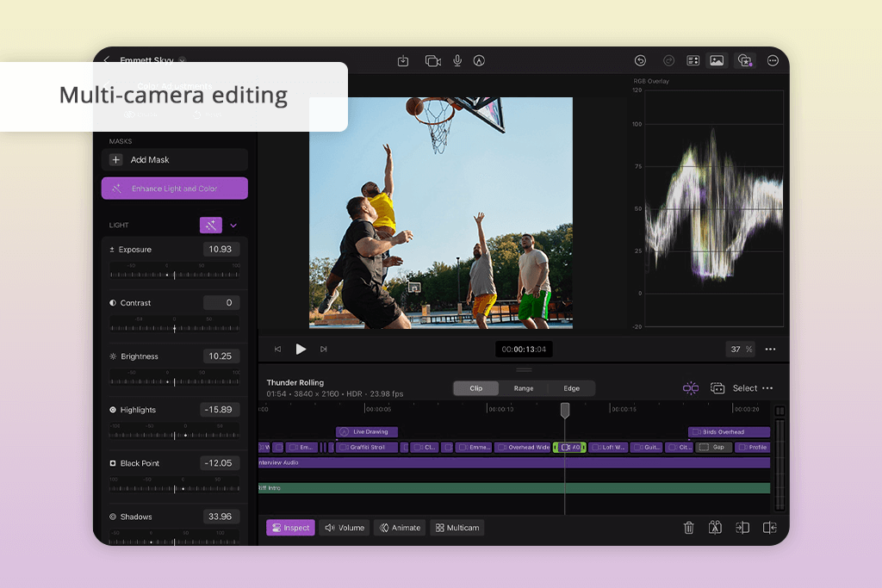Open timeline more options next to Select

(x=767, y=388)
